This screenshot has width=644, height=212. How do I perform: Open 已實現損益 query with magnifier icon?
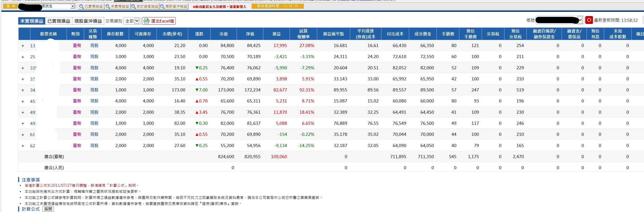point(91,6)
